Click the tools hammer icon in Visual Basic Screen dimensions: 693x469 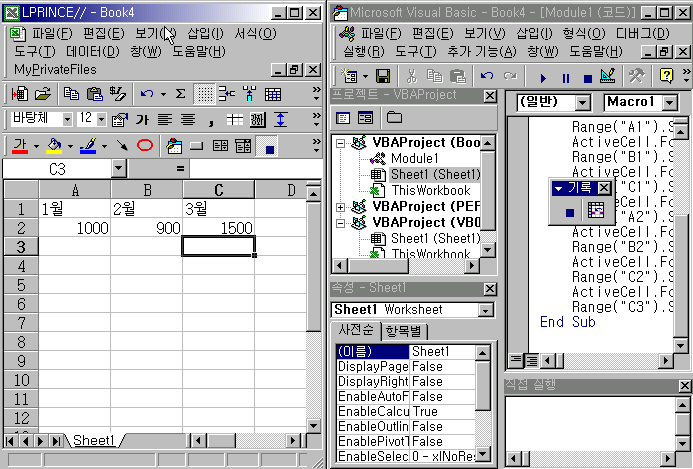tap(636, 76)
